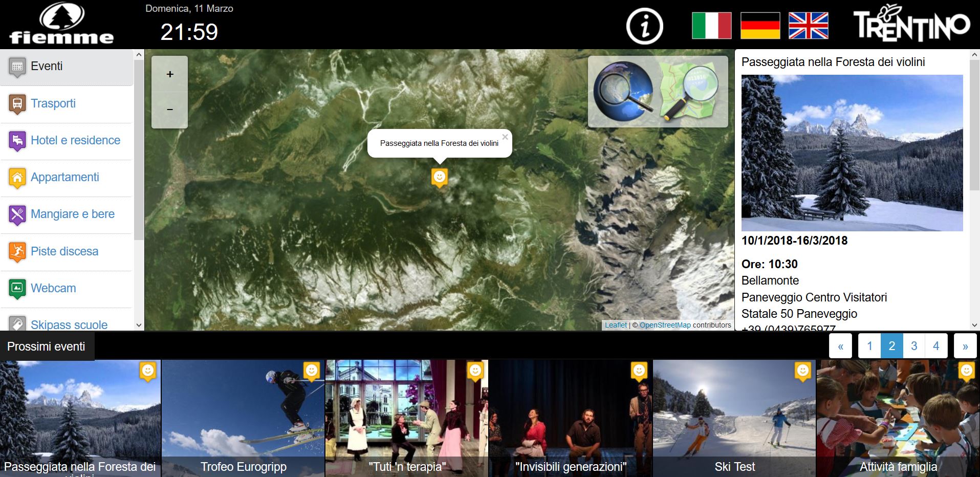
Task: Switch language with the Italian flag
Action: pyautogui.click(x=711, y=26)
